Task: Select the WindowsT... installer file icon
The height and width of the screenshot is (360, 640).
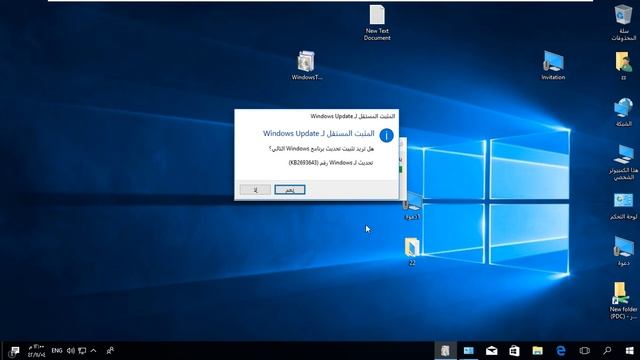Action: (x=307, y=65)
